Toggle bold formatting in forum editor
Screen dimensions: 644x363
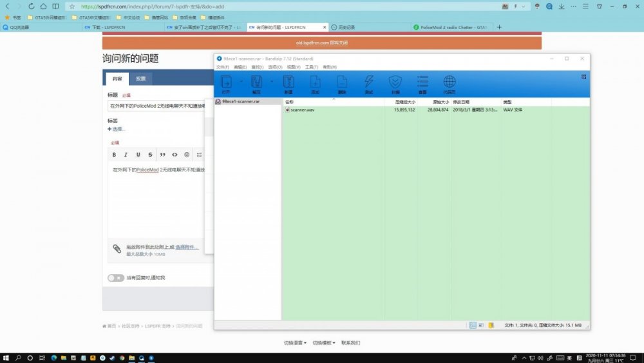(x=114, y=155)
